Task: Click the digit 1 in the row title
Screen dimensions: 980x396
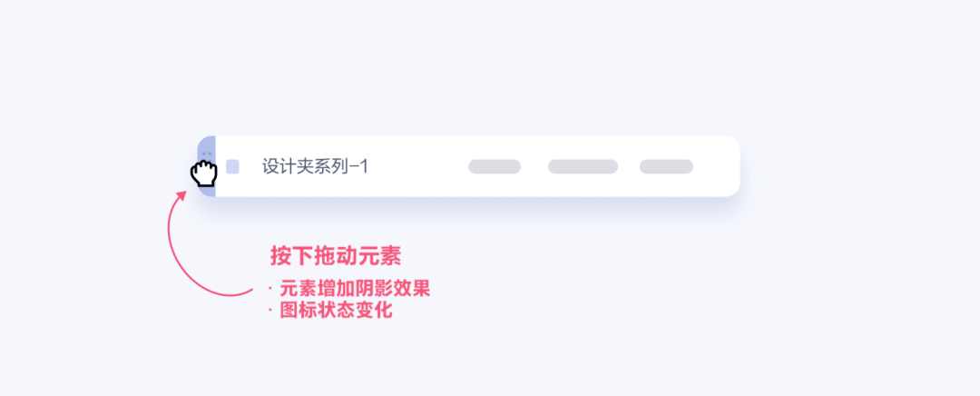Action: tap(365, 167)
